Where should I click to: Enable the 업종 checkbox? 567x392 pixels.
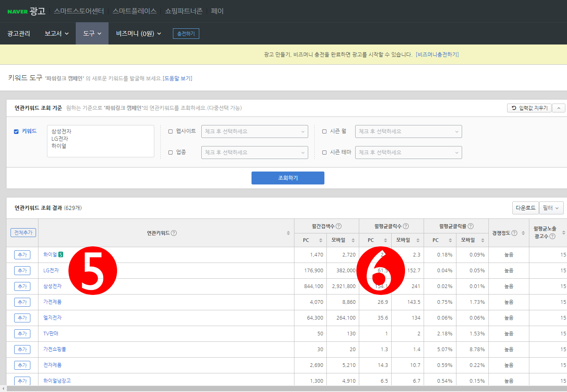(x=171, y=153)
